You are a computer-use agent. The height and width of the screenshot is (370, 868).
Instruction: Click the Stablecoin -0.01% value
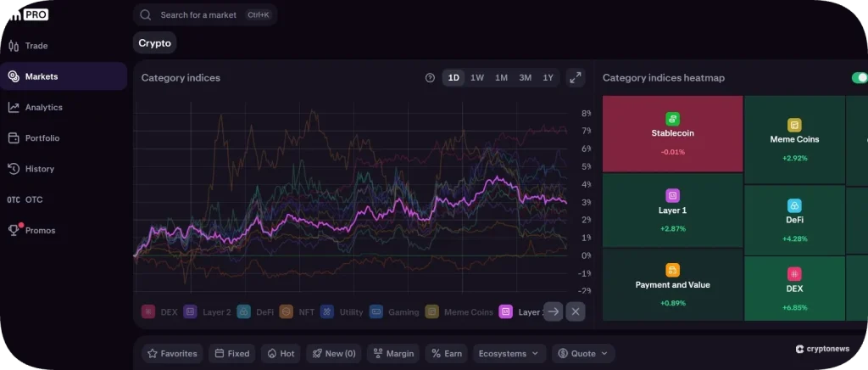(672, 152)
